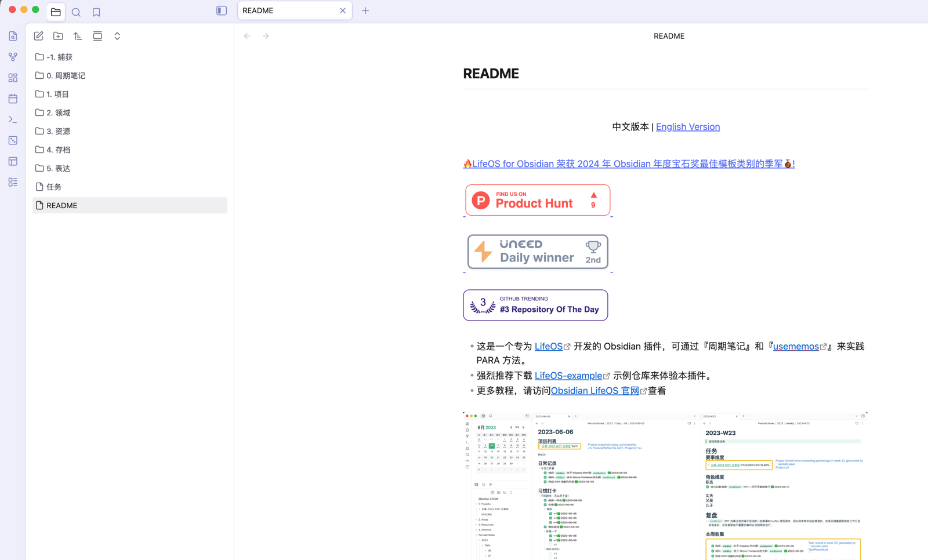Navigate back with left arrow

(247, 36)
